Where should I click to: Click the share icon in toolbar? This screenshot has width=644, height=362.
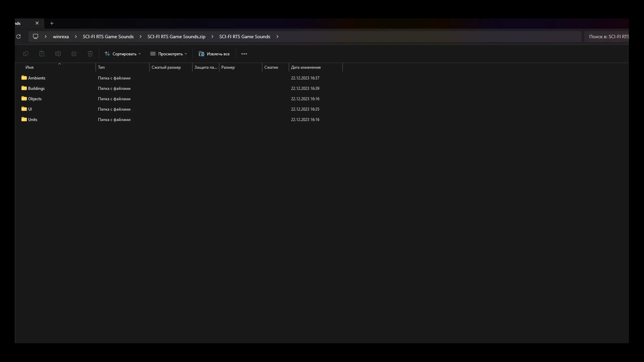click(74, 54)
